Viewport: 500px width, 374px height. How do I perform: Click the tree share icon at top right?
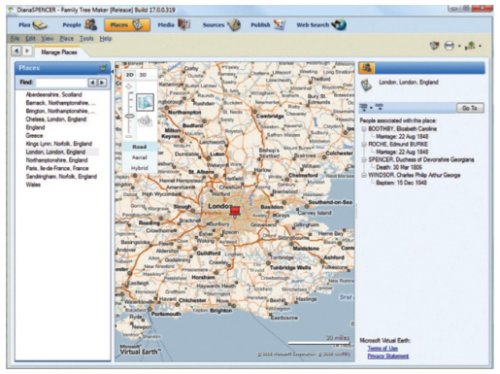[470, 46]
